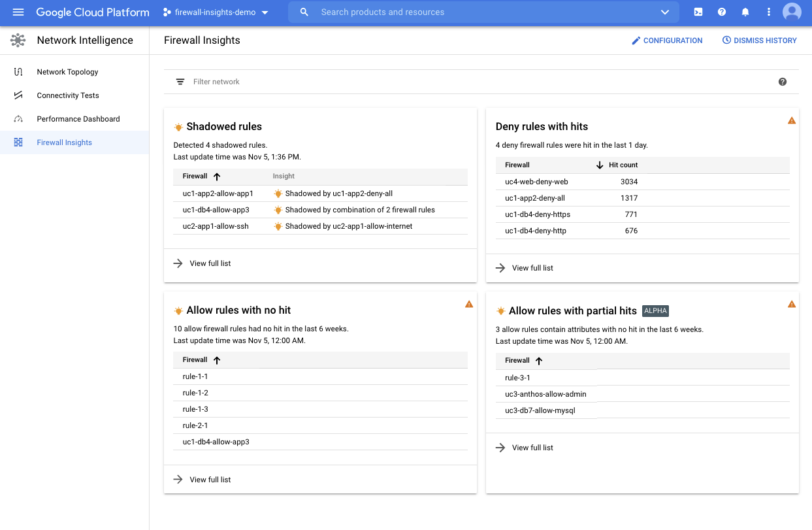Sort Allow rules with no hit by Firewall
The height and width of the screenshot is (530, 812).
[201, 360]
